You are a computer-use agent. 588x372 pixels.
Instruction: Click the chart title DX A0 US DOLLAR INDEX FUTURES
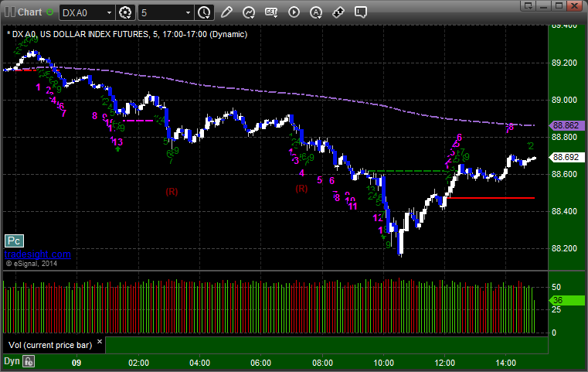(127, 34)
